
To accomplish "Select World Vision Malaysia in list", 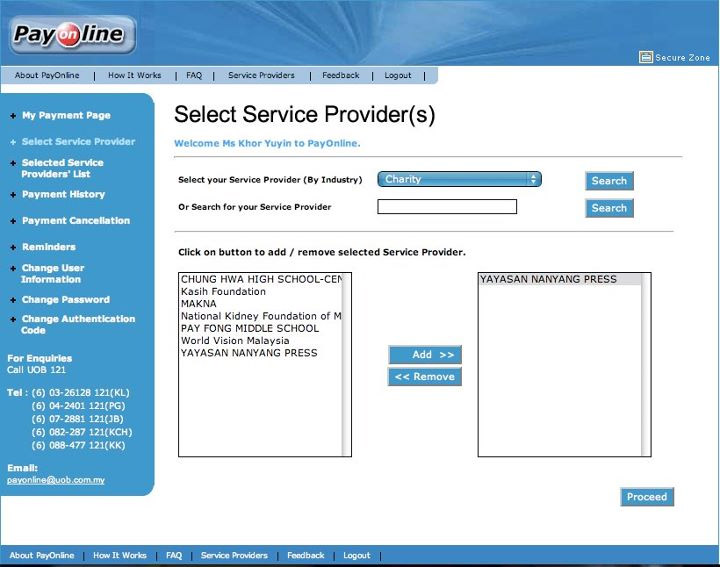I will tap(261, 341).
